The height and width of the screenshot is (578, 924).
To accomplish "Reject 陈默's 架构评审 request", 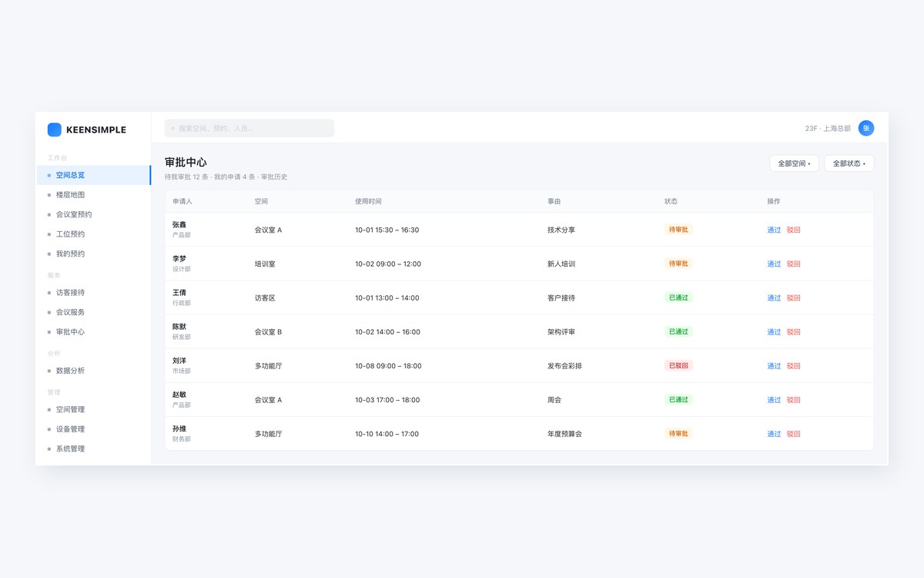I will coord(794,332).
